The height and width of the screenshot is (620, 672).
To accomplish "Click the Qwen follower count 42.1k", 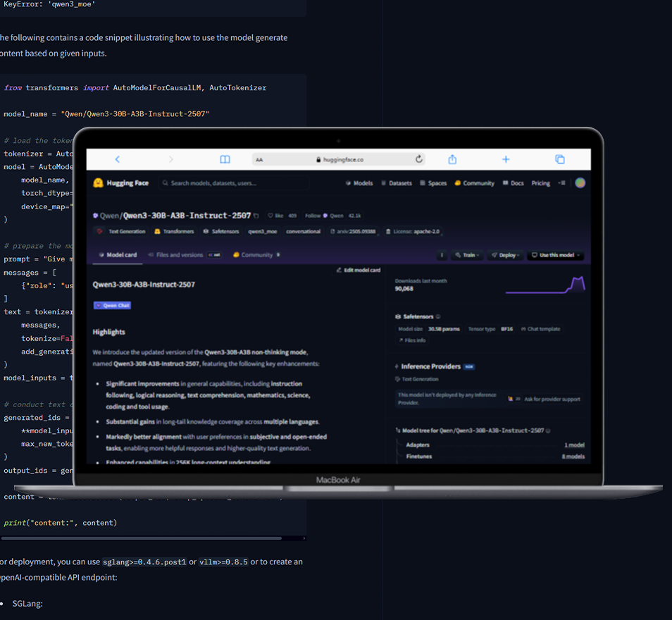I will tap(354, 216).
